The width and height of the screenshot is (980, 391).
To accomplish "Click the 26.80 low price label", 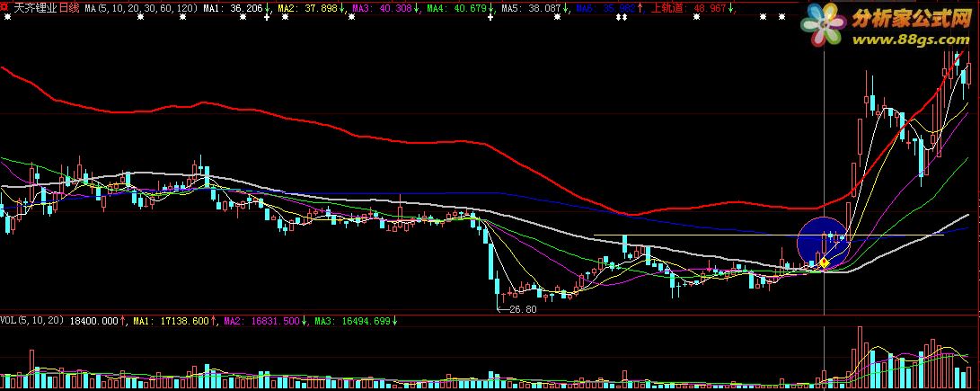I will (x=523, y=309).
